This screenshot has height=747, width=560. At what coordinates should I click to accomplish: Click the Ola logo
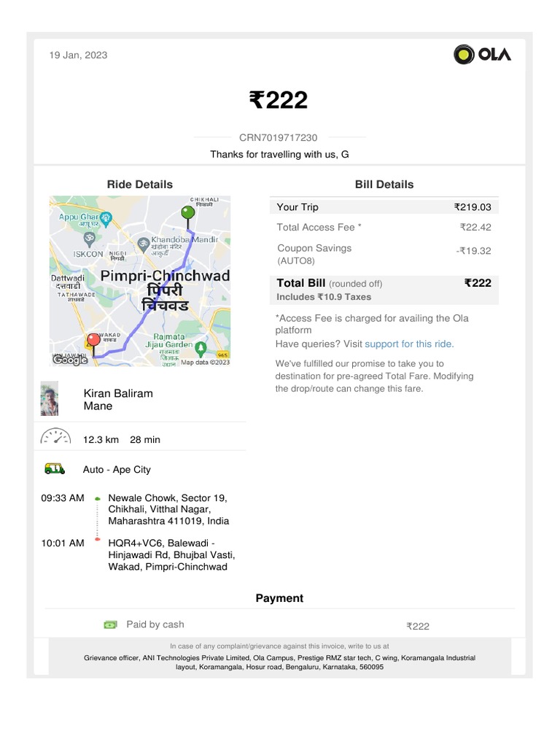pyautogui.click(x=482, y=55)
